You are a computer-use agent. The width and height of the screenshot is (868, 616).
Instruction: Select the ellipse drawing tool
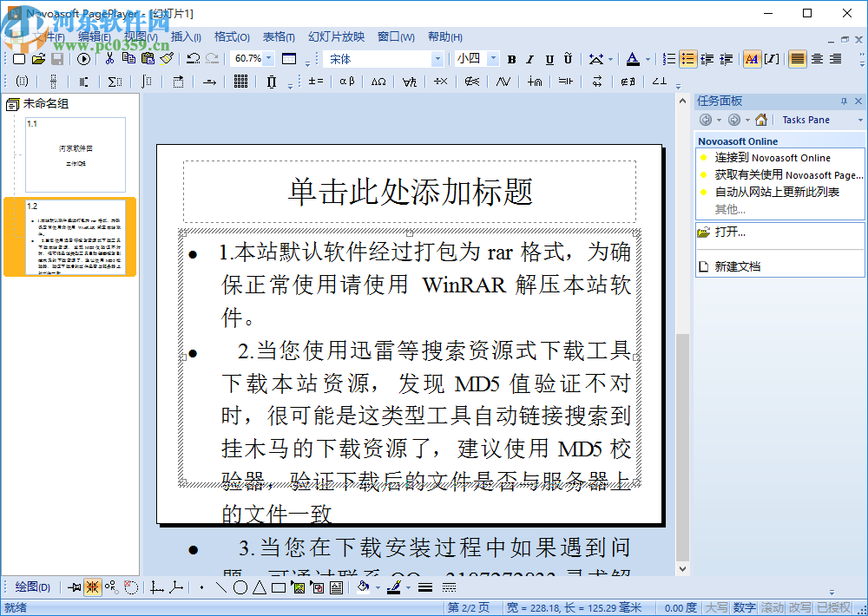coord(240,587)
